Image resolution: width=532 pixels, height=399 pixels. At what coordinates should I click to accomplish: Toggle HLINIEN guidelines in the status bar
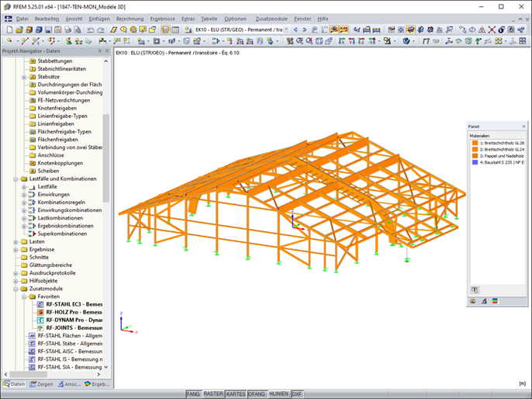click(278, 394)
